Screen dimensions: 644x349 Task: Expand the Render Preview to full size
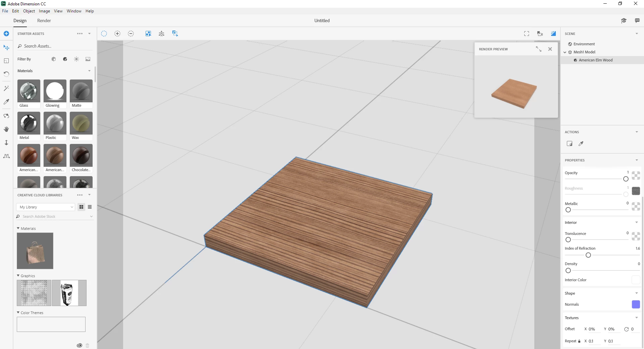(539, 49)
